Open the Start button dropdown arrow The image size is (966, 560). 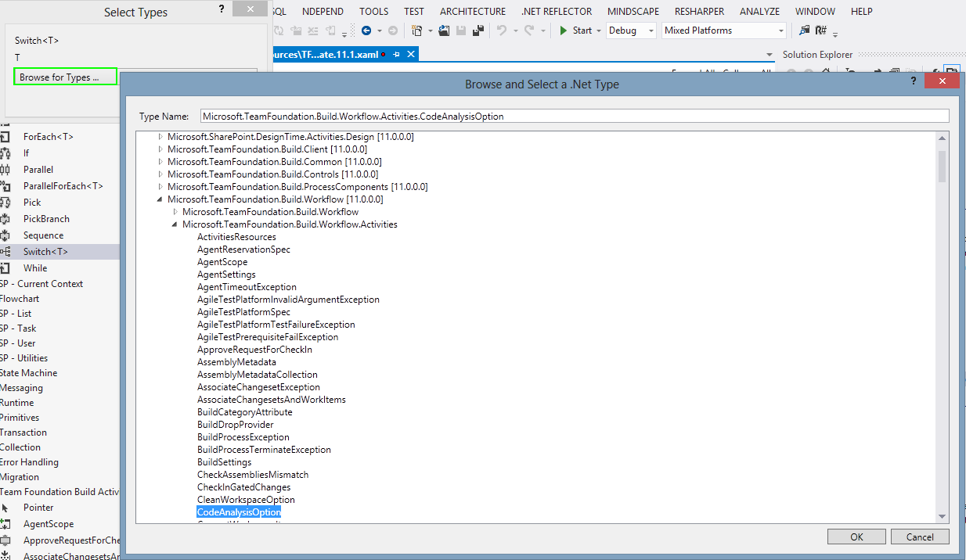pyautogui.click(x=599, y=31)
